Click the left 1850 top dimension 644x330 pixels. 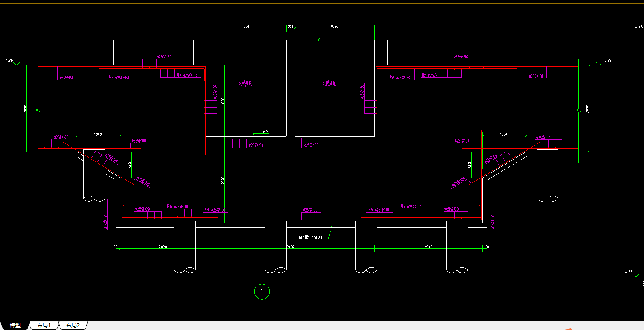(245, 26)
